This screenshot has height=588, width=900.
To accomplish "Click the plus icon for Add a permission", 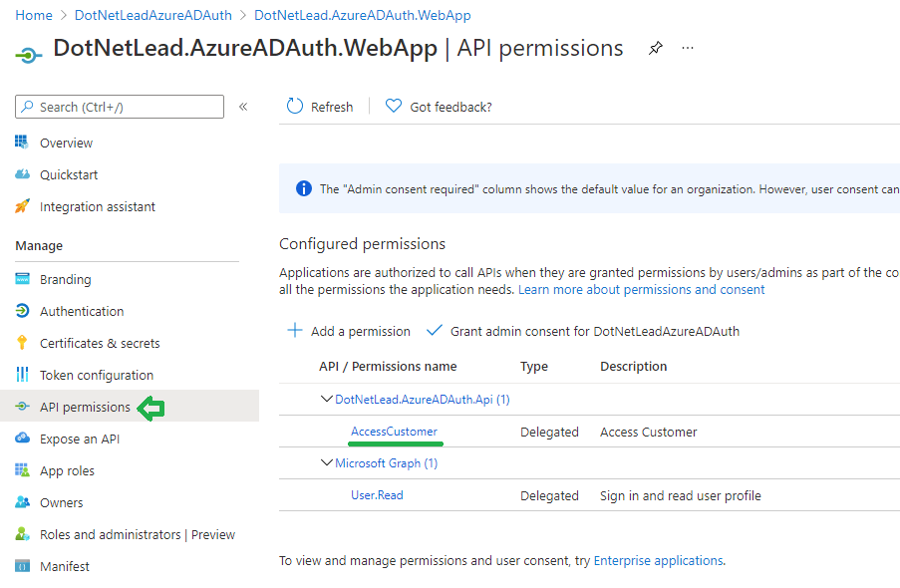I will click(x=294, y=330).
